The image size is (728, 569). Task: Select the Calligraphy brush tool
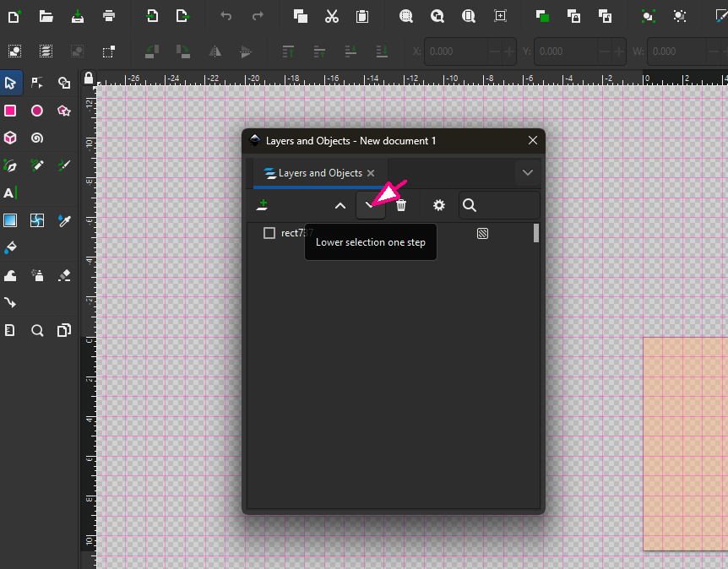point(64,165)
